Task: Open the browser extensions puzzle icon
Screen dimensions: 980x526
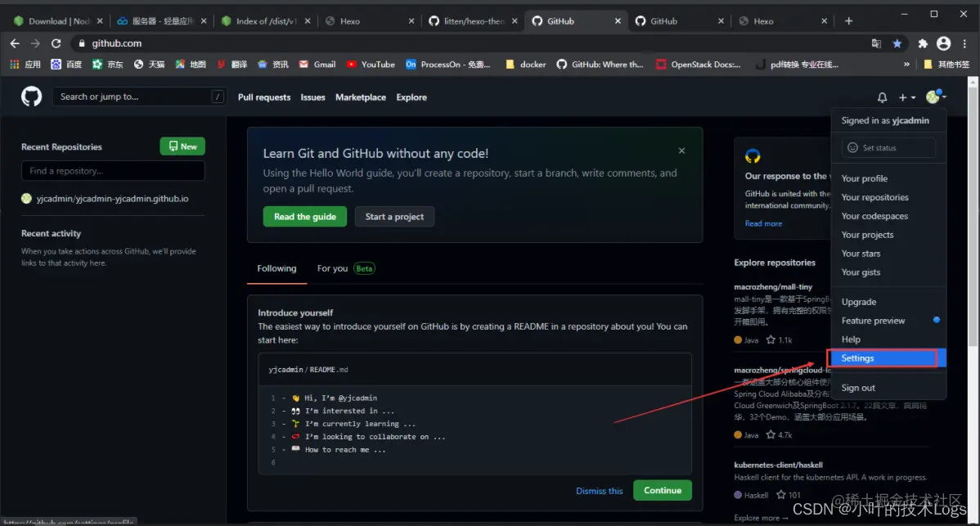Action: pyautogui.click(x=923, y=43)
